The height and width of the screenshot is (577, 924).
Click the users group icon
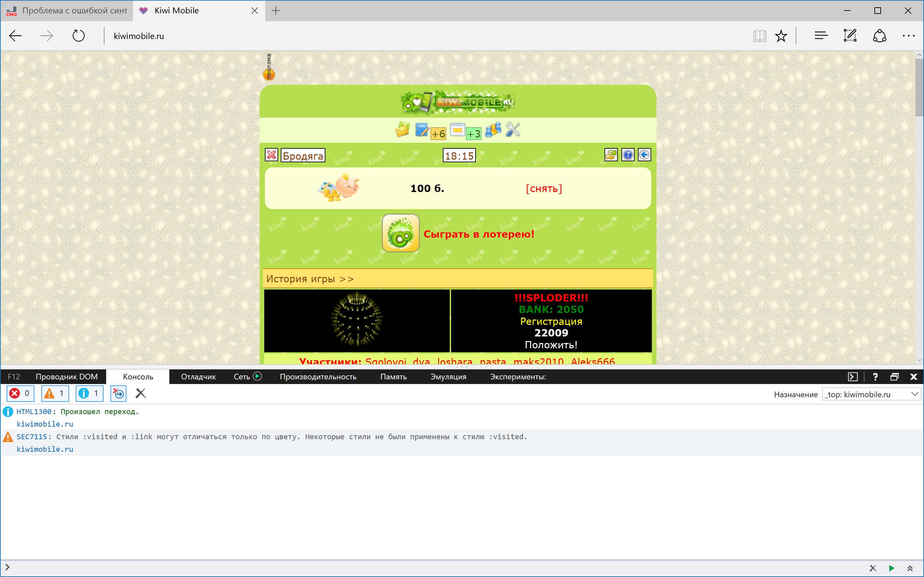493,130
